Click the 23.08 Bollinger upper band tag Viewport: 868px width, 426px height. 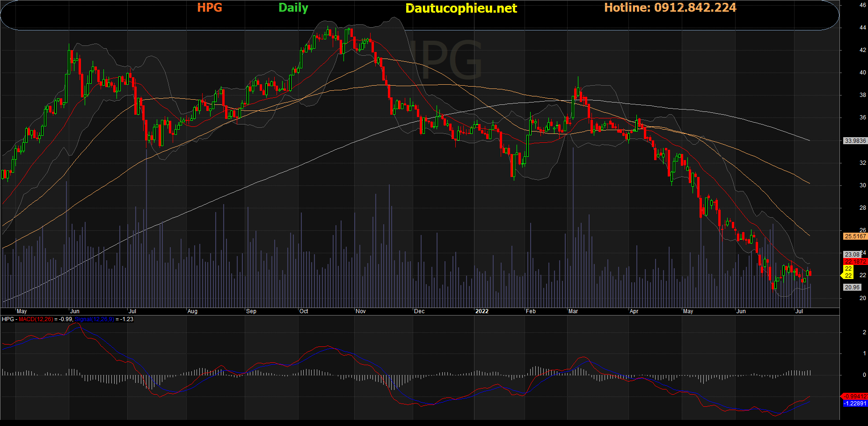[852, 255]
